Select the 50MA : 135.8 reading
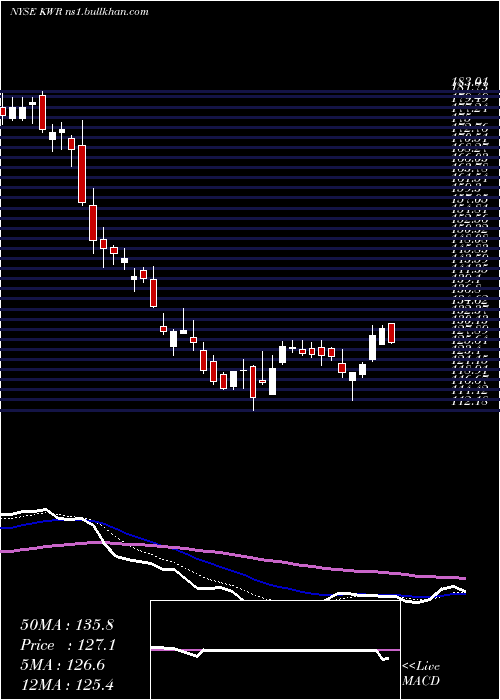The image size is (500, 700). [x=67, y=625]
